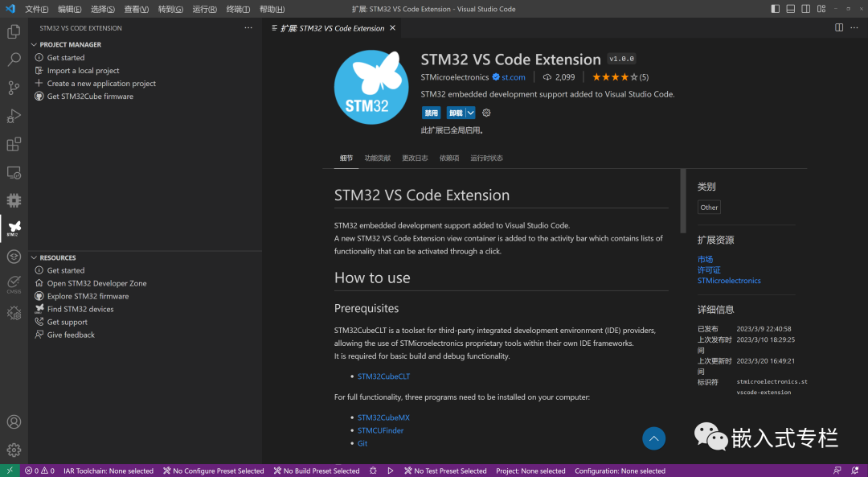Click the remote window status bar icon
Screen dimensions: 868x477
[10, 471]
